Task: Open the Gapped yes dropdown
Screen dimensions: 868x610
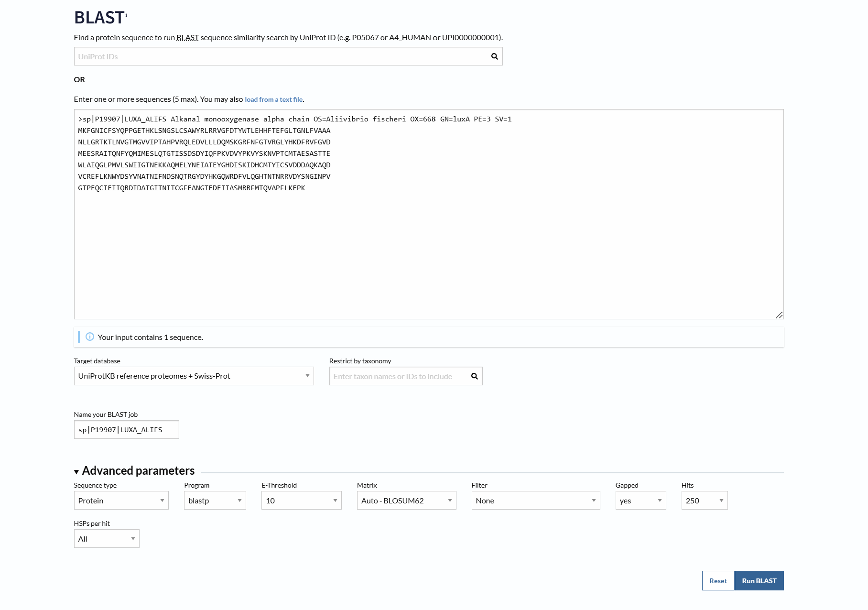Action: [640, 501]
